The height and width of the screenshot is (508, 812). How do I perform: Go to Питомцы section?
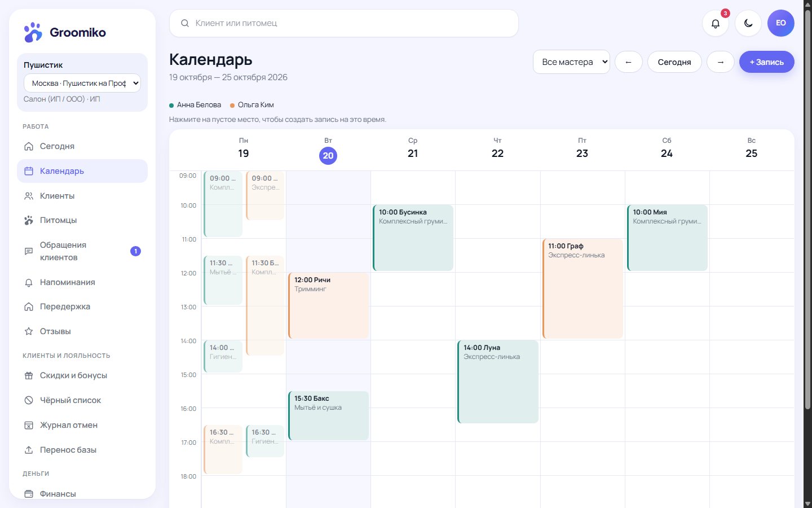click(82, 220)
